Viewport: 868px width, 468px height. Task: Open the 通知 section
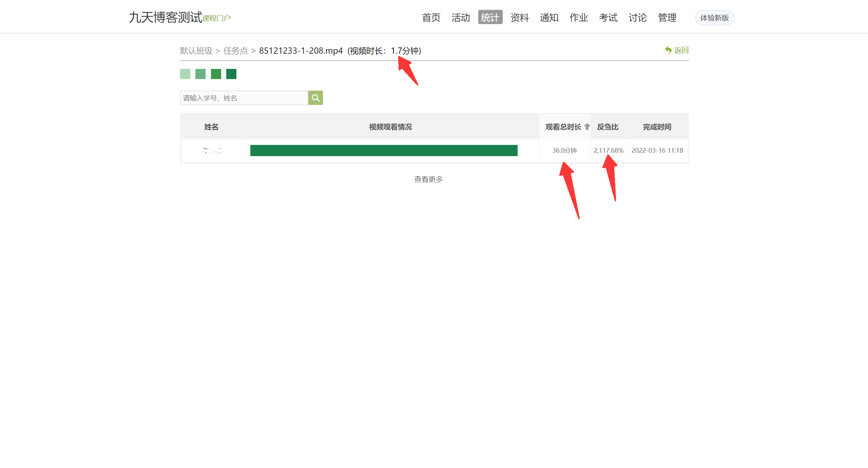pos(549,18)
